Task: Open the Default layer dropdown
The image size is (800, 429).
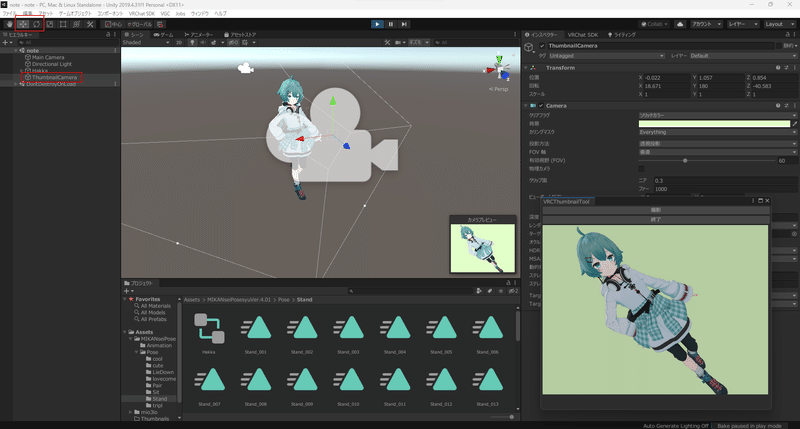Action: click(742, 56)
